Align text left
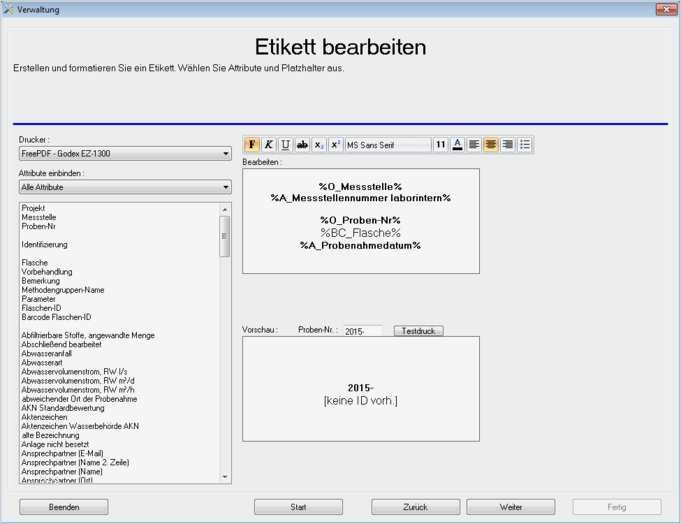 [474, 145]
